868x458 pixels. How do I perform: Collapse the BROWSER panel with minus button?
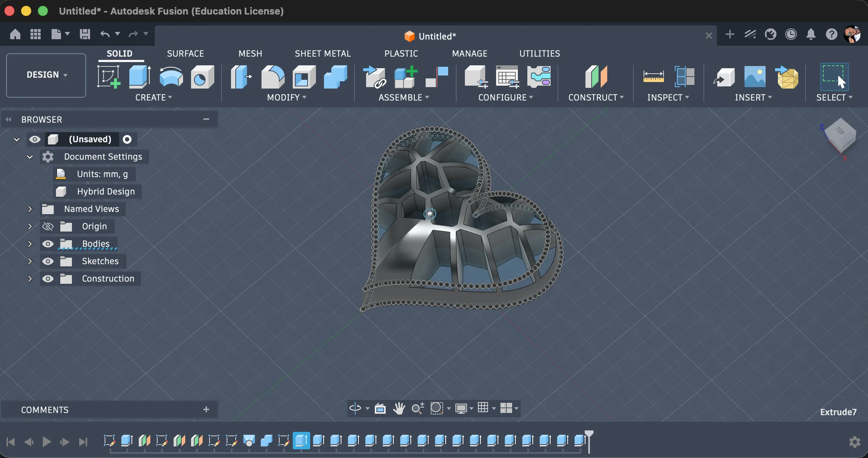206,119
